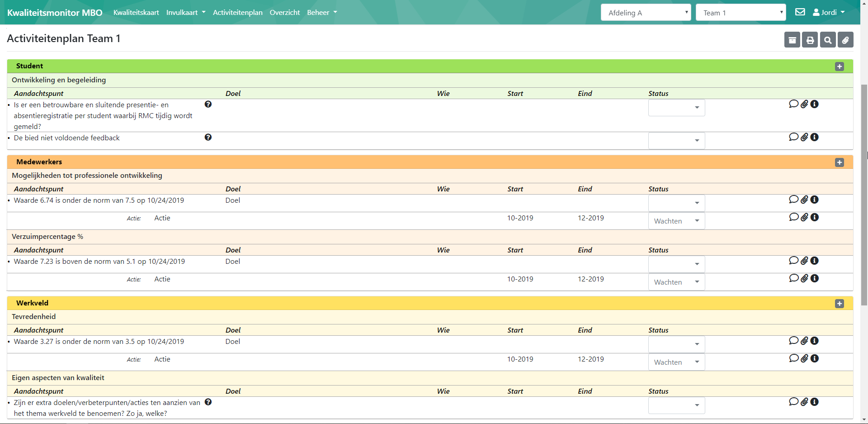Open the archive icon in the toolbar
Image resolution: width=868 pixels, height=424 pixels.
click(792, 39)
